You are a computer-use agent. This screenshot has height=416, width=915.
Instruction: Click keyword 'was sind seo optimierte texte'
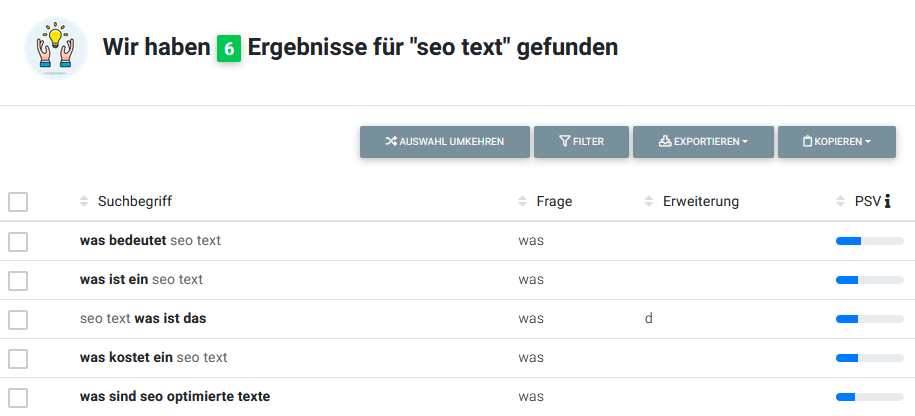point(175,397)
